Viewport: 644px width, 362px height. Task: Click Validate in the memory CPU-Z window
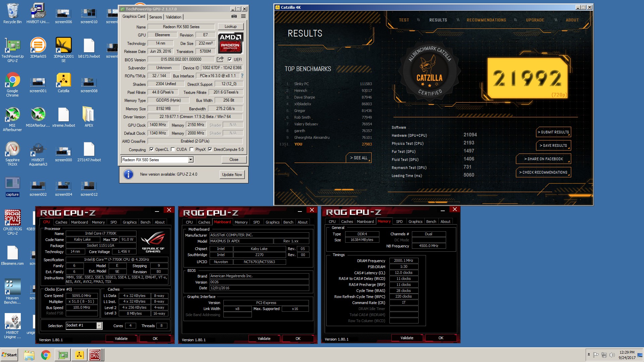point(407,338)
